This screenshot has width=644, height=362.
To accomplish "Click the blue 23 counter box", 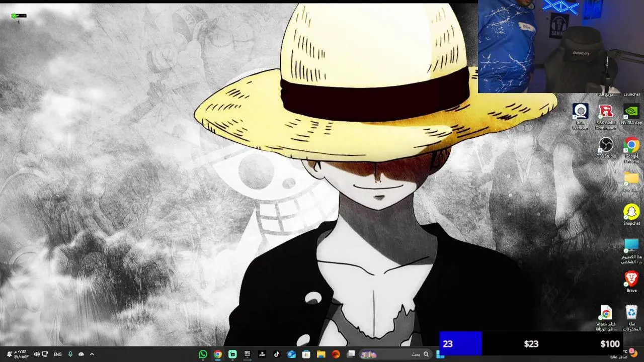I will coord(461,343).
